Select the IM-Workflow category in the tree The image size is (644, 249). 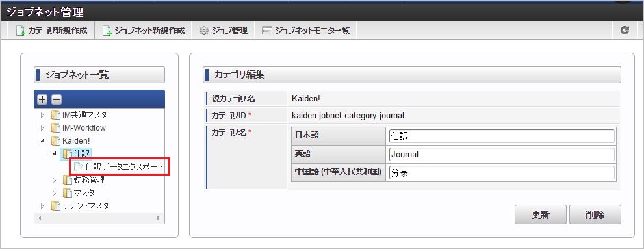click(84, 128)
